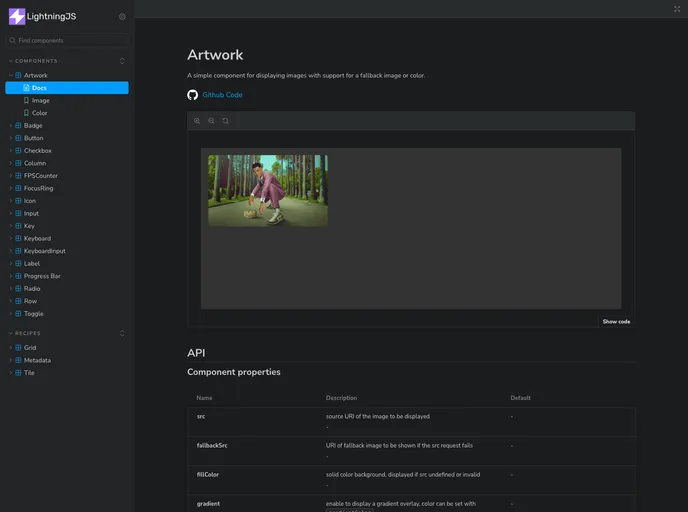The image size is (688, 512).
Task: Click the Description column header
Action: point(341,398)
